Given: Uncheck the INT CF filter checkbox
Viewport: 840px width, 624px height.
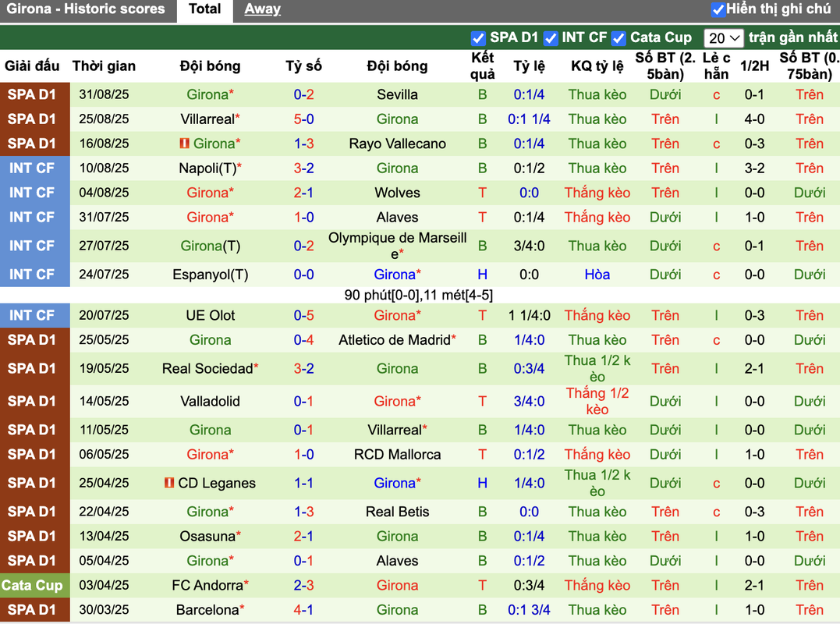Looking at the screenshot, I should point(550,38).
